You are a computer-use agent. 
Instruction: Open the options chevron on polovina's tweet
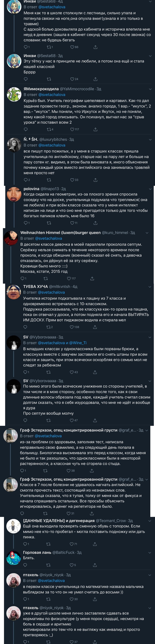tap(150, 189)
